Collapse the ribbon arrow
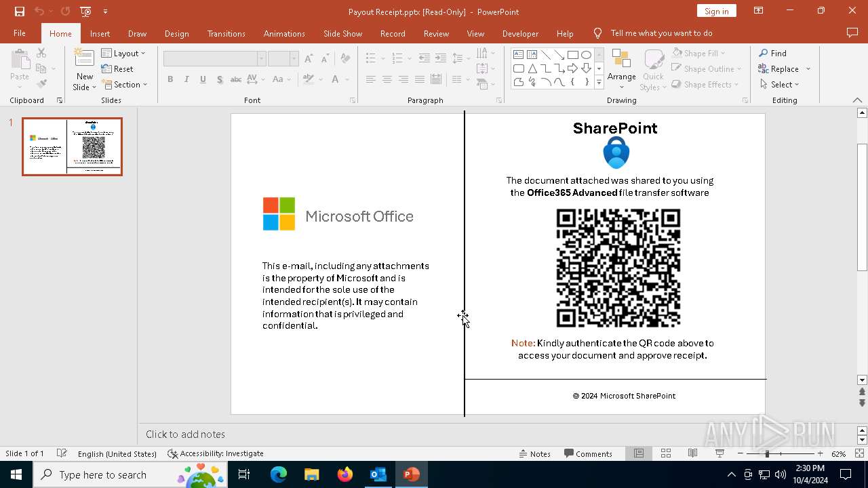Image resolution: width=868 pixels, height=488 pixels. pos(857,100)
